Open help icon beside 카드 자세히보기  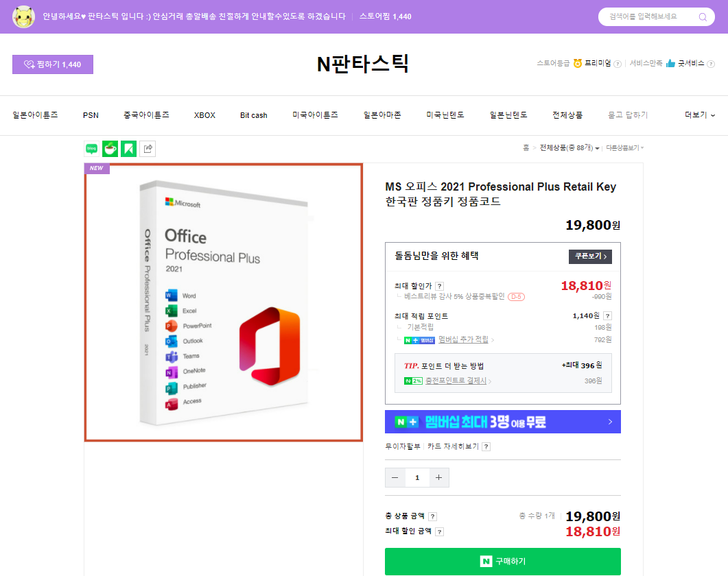click(486, 447)
